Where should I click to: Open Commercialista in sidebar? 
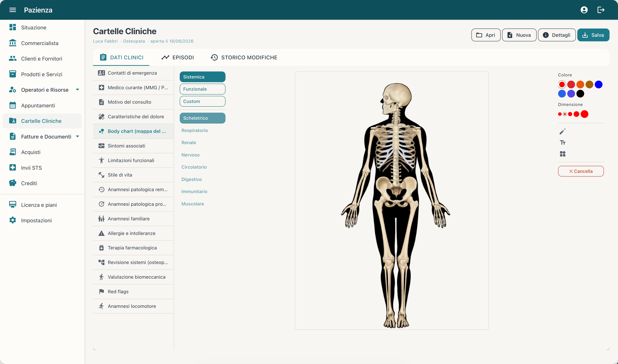42,43
